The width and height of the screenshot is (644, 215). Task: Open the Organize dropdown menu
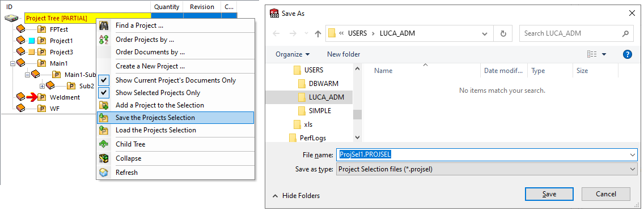pos(293,54)
